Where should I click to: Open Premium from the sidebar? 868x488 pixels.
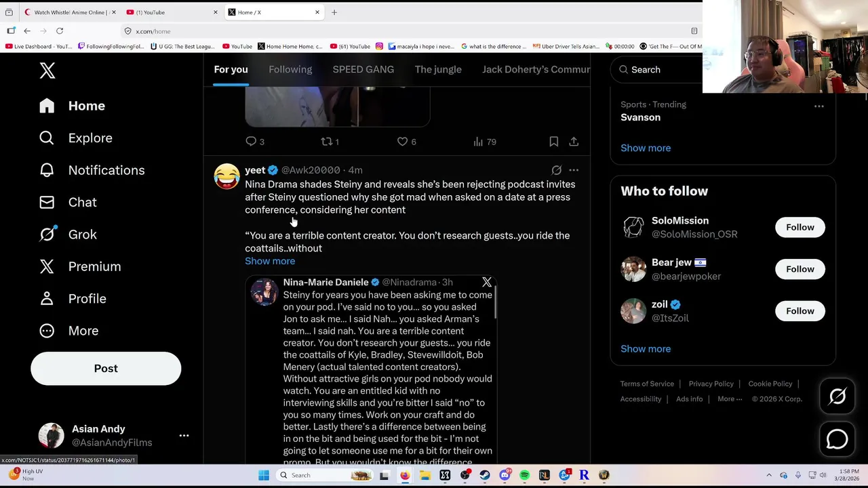coord(80,266)
